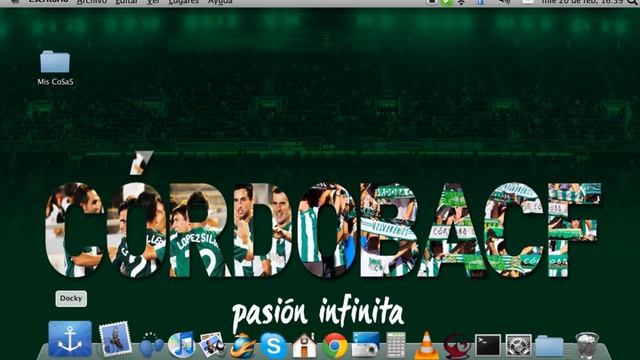Launch the Calculator icon in the dock
Screen dimensions: 640x360
click(396, 345)
